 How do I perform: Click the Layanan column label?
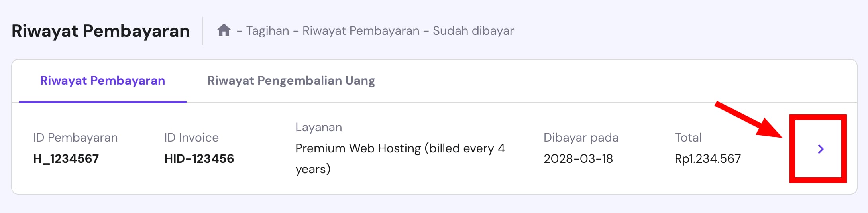(318, 127)
